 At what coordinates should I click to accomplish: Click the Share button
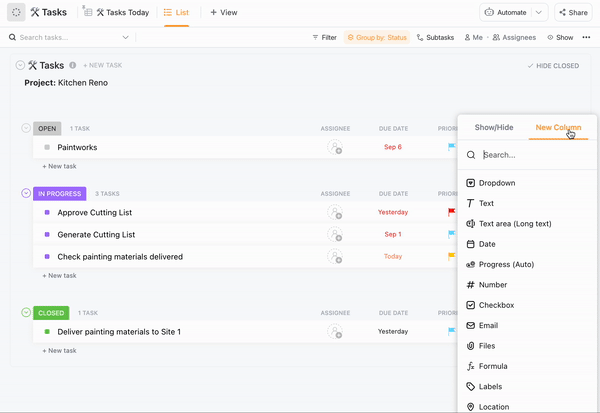click(x=572, y=13)
